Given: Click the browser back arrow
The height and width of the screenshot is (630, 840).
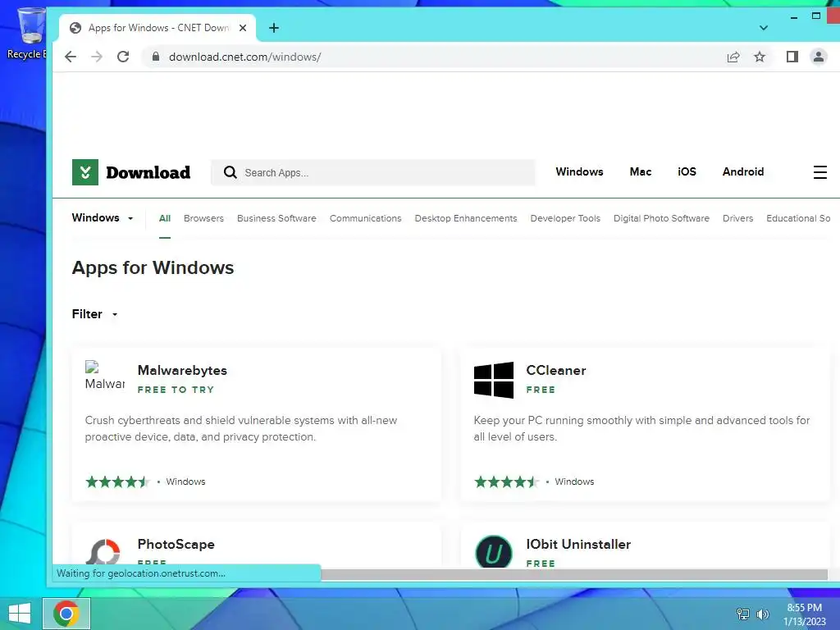Looking at the screenshot, I should (x=71, y=57).
